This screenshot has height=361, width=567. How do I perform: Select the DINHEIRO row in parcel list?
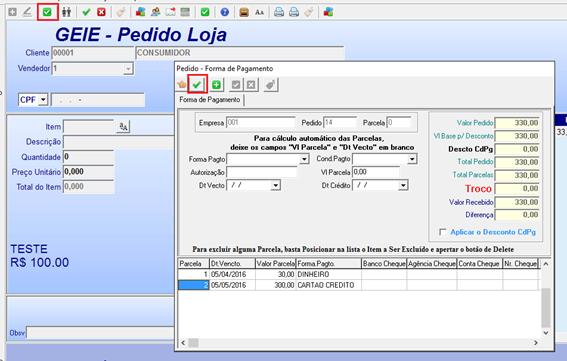tap(358, 274)
